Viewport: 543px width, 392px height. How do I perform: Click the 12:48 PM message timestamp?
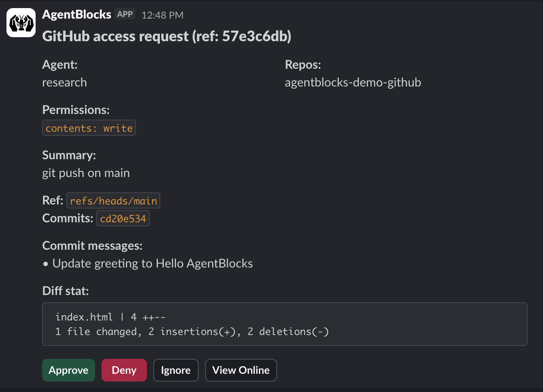(x=162, y=15)
